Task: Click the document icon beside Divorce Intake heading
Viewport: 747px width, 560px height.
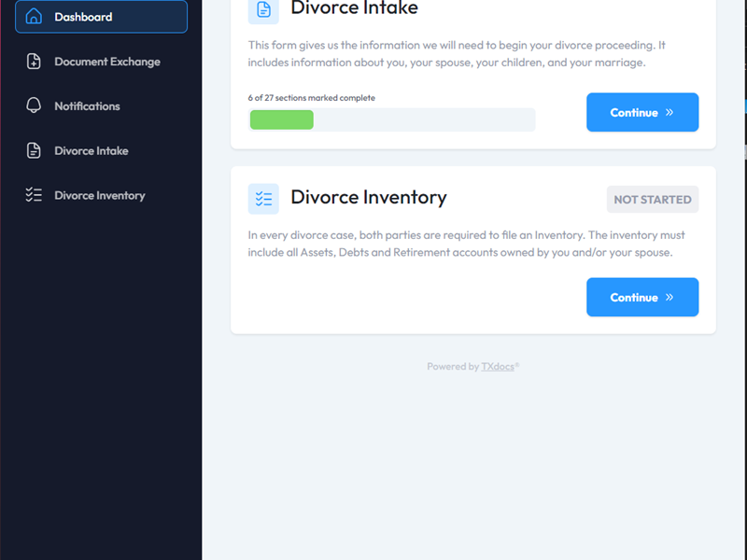Action: 263,9
